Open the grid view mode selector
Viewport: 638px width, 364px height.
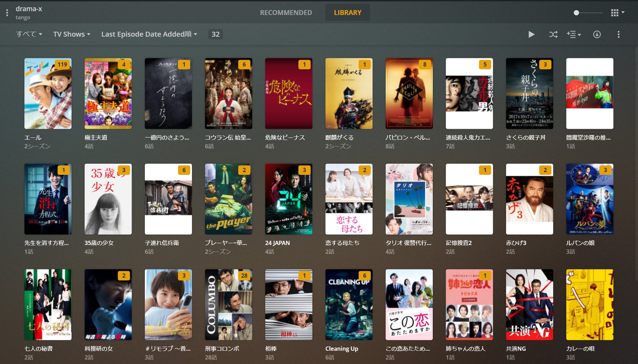[x=618, y=13]
